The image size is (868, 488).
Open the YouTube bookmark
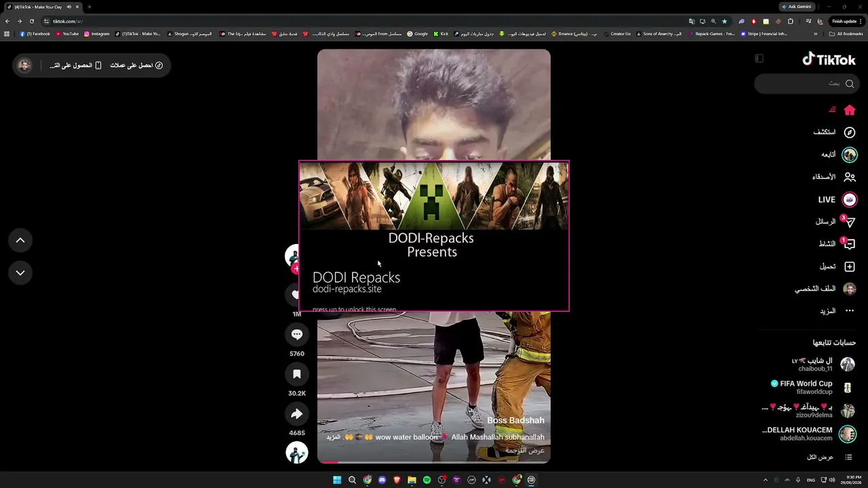[67, 33]
